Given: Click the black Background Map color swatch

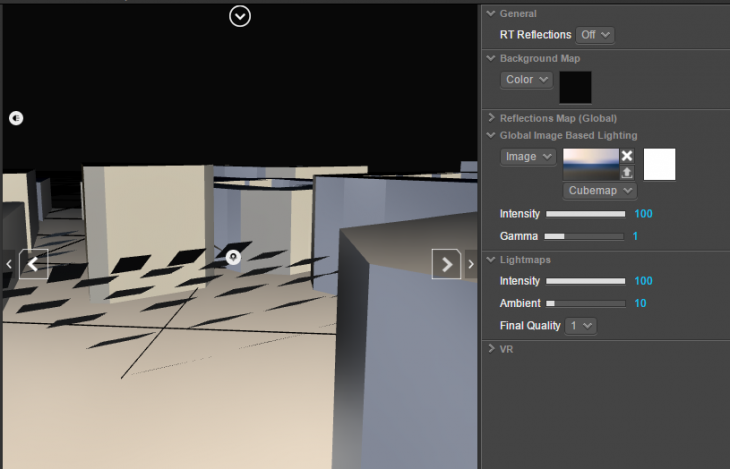Looking at the screenshot, I should tap(575, 87).
